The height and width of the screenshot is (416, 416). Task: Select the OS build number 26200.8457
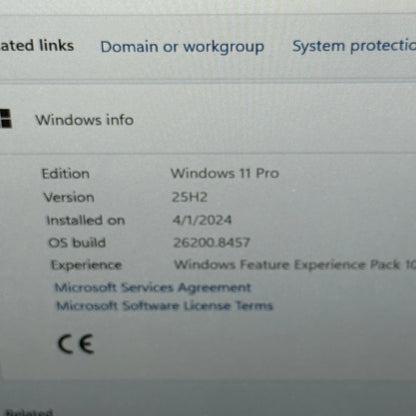212,242
